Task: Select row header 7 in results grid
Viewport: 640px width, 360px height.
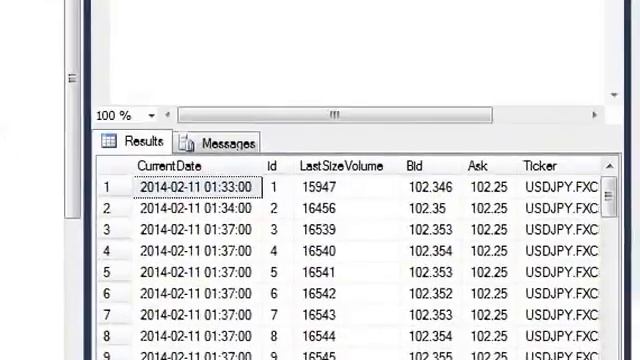Action: click(115, 315)
